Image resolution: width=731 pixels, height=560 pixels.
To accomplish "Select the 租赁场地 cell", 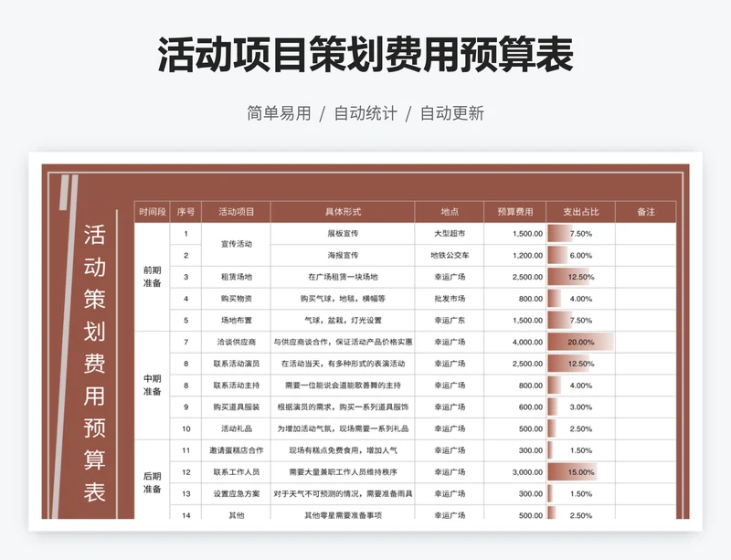I will (x=237, y=277).
